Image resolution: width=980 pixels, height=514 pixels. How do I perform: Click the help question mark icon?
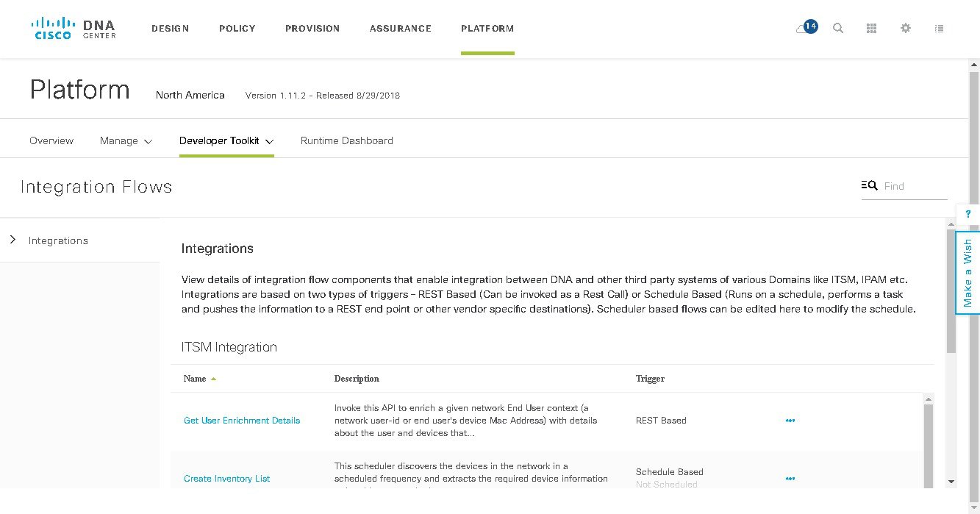968,213
